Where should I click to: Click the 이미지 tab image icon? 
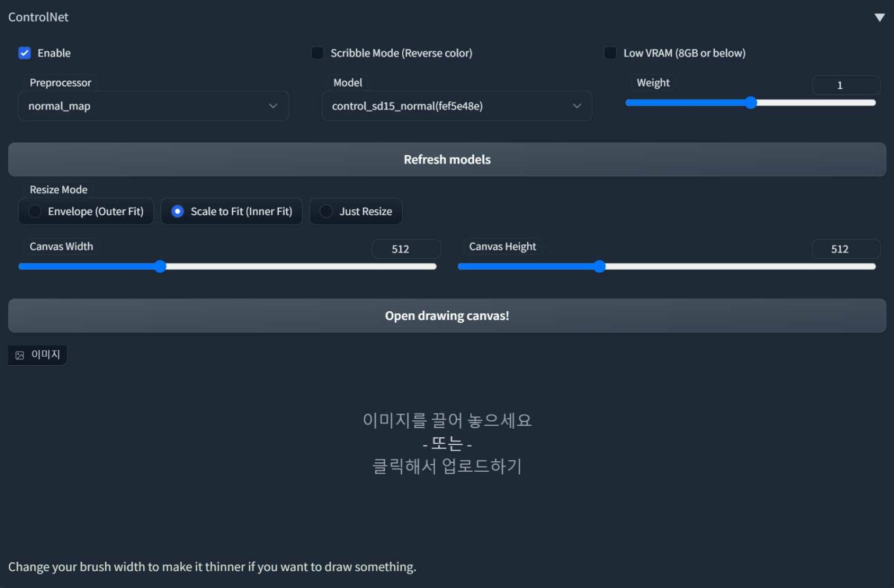pos(20,355)
